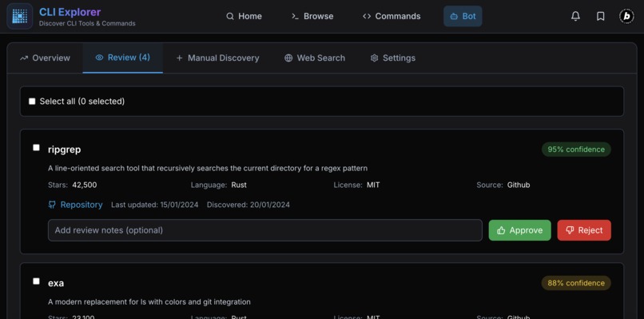Select the Review (4) tab
The image size is (644, 319).
pos(122,58)
